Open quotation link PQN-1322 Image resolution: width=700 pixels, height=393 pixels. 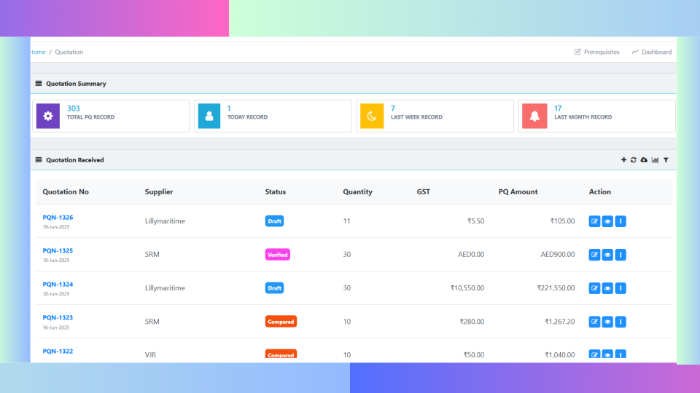click(58, 351)
